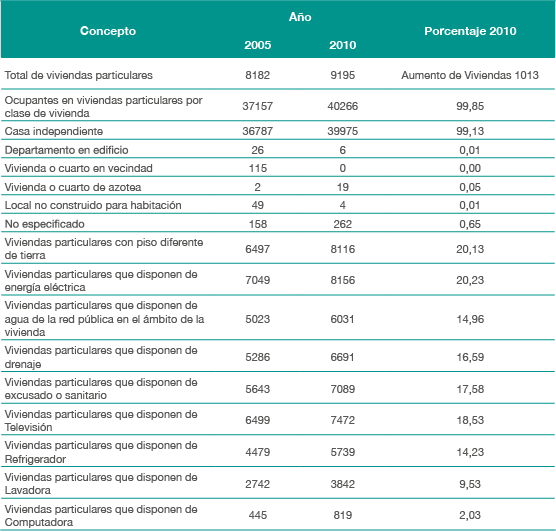Select the value 115 in 2005 column
Viewport: 556px width, 532px height.
[x=257, y=168]
